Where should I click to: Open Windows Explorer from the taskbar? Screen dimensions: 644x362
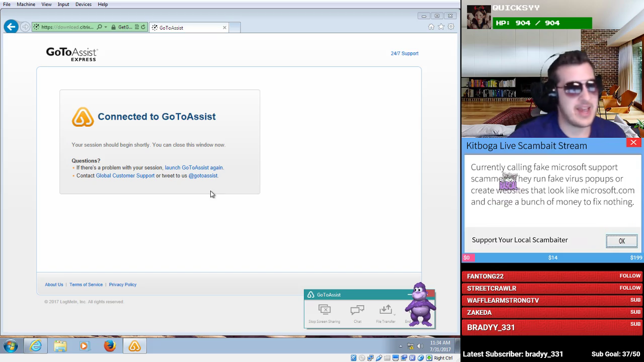click(60, 346)
